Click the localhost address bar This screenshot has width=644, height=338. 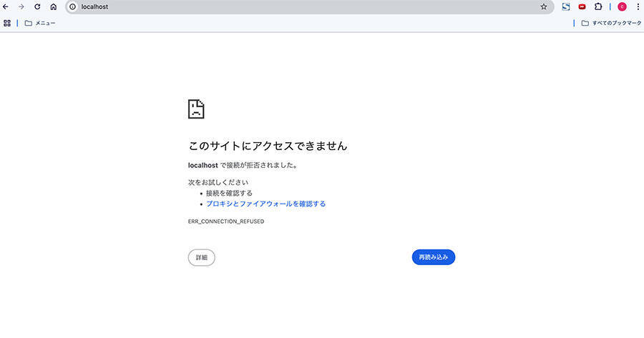coord(286,6)
